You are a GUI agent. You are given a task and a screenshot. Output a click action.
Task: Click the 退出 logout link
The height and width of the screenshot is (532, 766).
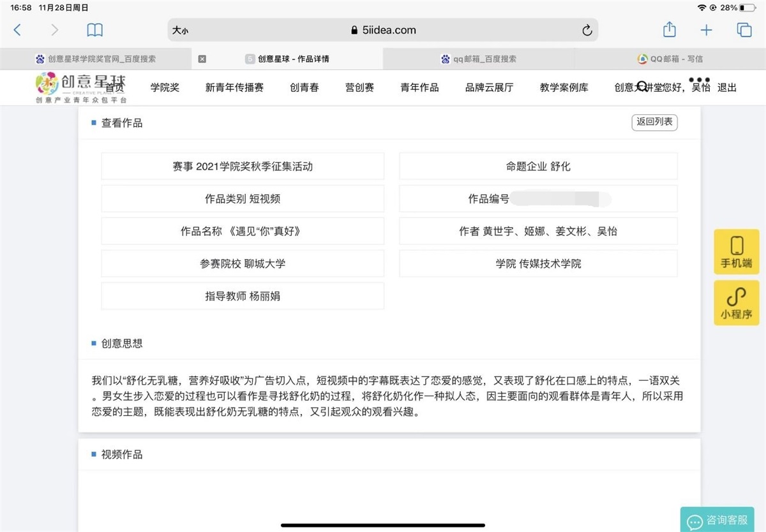(x=727, y=87)
